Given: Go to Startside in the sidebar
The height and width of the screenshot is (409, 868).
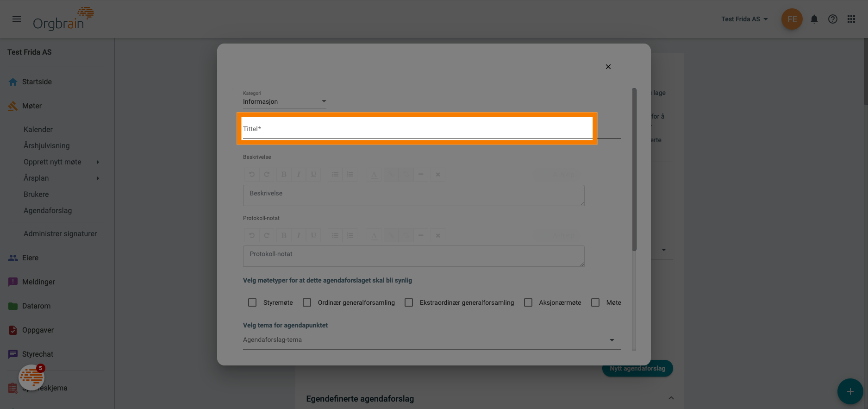Looking at the screenshot, I should (x=37, y=82).
